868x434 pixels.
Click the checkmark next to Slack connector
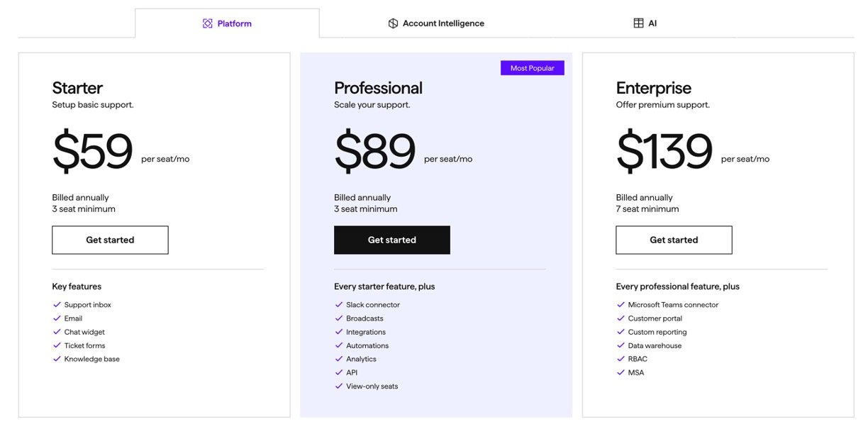339,305
